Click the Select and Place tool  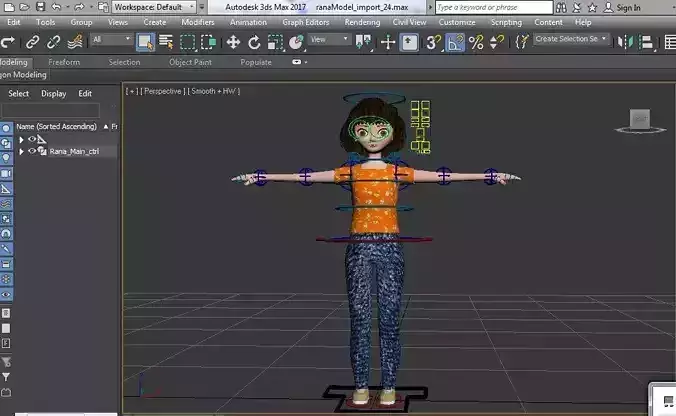click(x=296, y=42)
